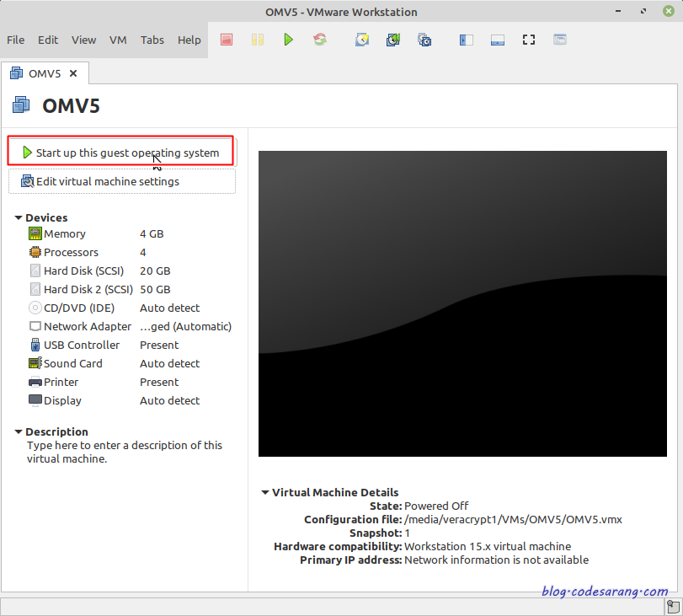
Task: Click the Revert to snapshot toolbar icon
Action: tap(393, 40)
